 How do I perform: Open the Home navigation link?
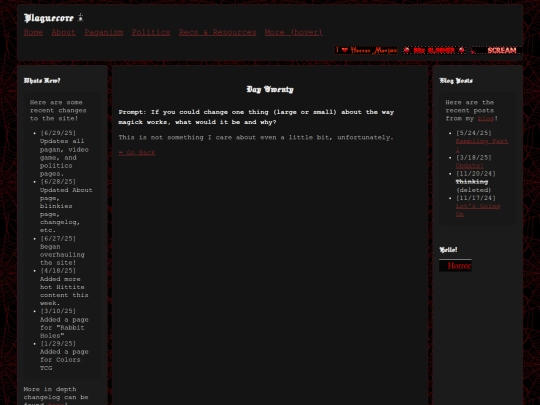(x=33, y=32)
